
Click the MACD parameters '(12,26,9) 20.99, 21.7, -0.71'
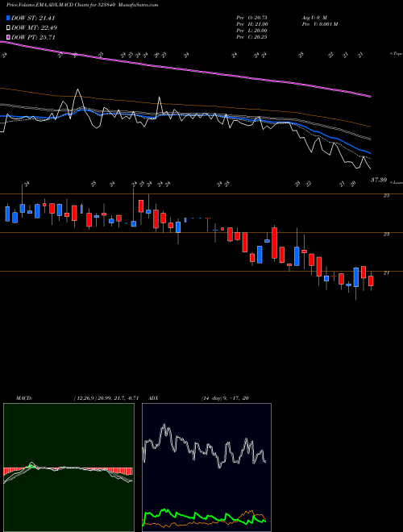click(x=106, y=398)
